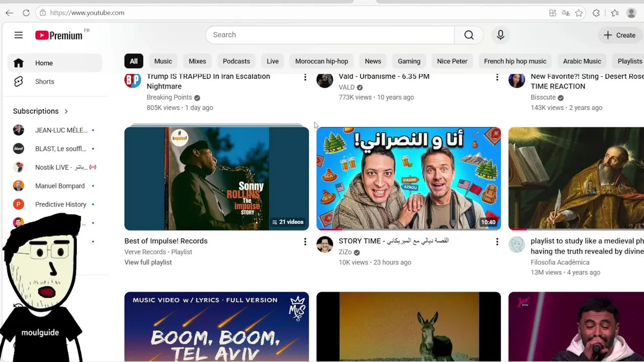Click the YouTube Premium logo
The image size is (644, 362).
(59, 35)
